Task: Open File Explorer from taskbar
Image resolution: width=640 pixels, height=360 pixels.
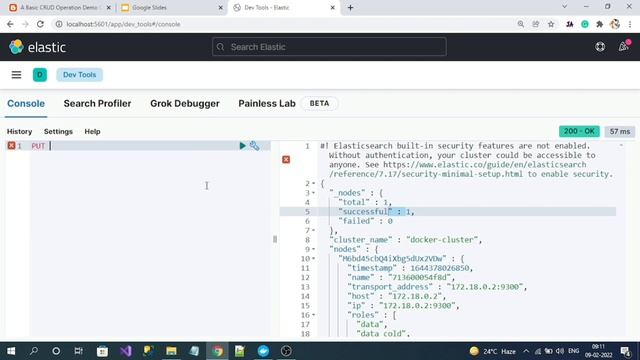Action: (171, 351)
